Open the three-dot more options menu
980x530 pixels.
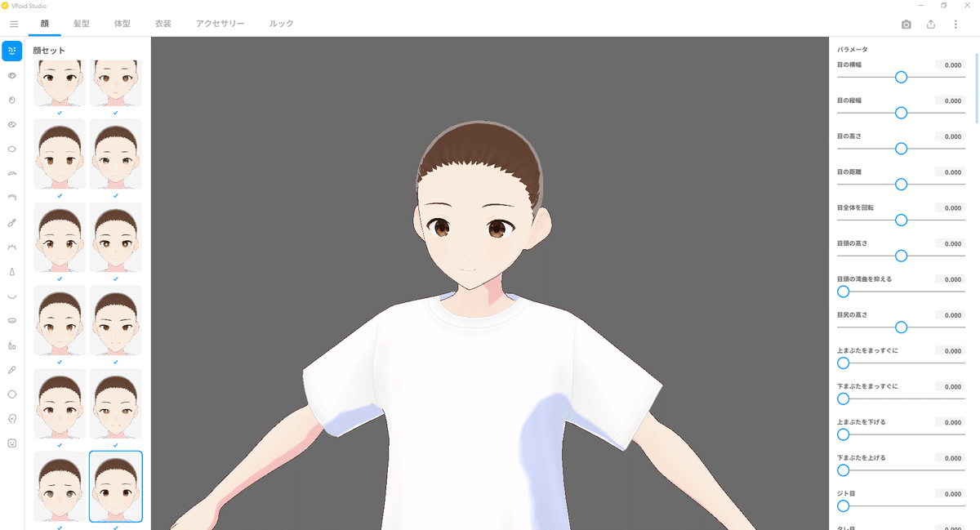pos(955,24)
